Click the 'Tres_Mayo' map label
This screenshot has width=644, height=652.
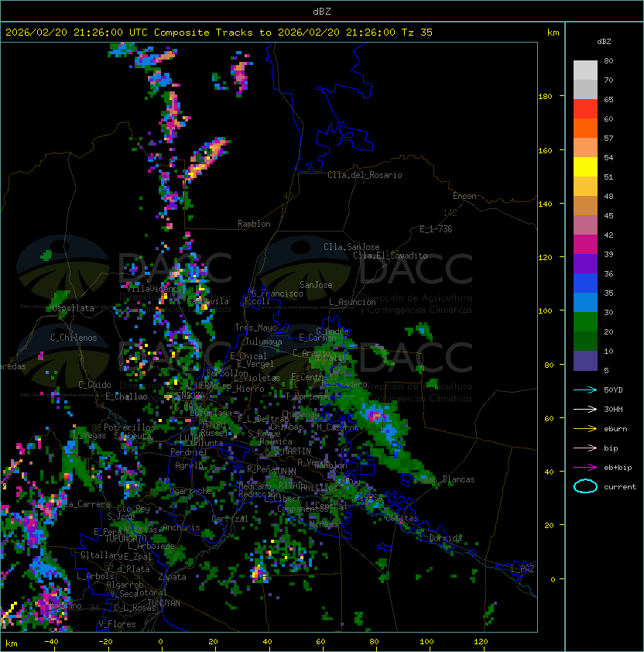pos(255,328)
